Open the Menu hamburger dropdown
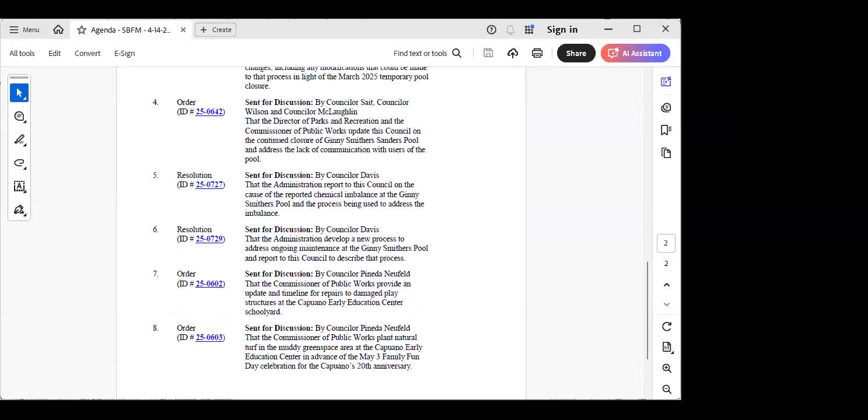 pyautogui.click(x=24, y=30)
